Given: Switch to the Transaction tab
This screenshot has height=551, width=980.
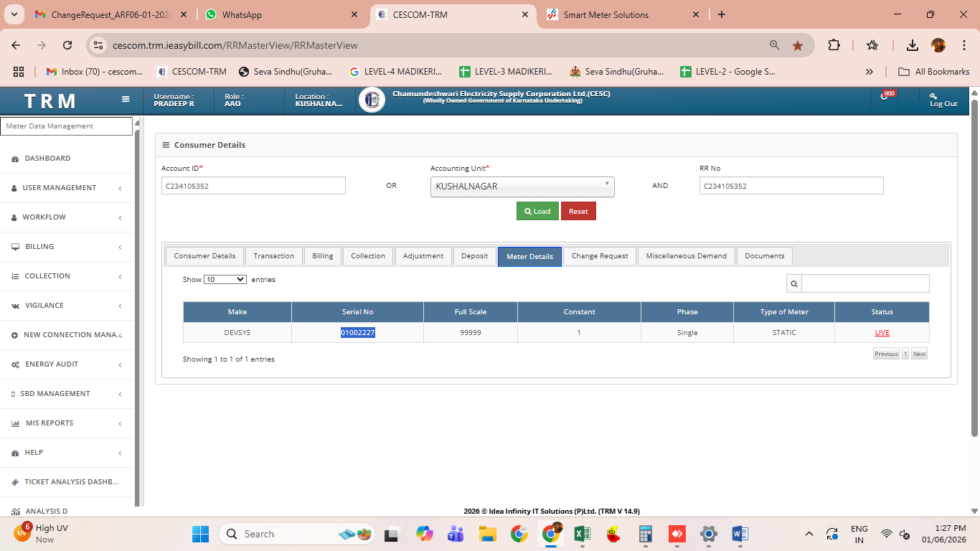Looking at the screenshot, I should click(x=273, y=256).
